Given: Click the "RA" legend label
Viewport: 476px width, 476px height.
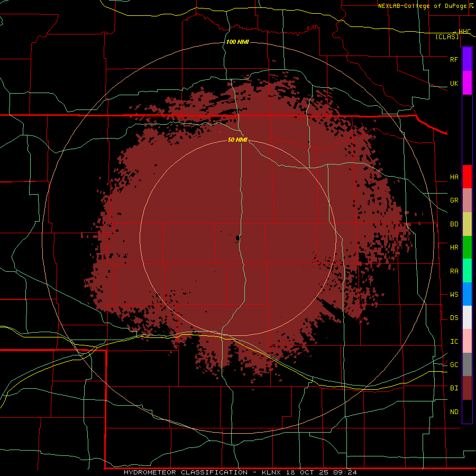Looking at the screenshot, I should [454, 271].
